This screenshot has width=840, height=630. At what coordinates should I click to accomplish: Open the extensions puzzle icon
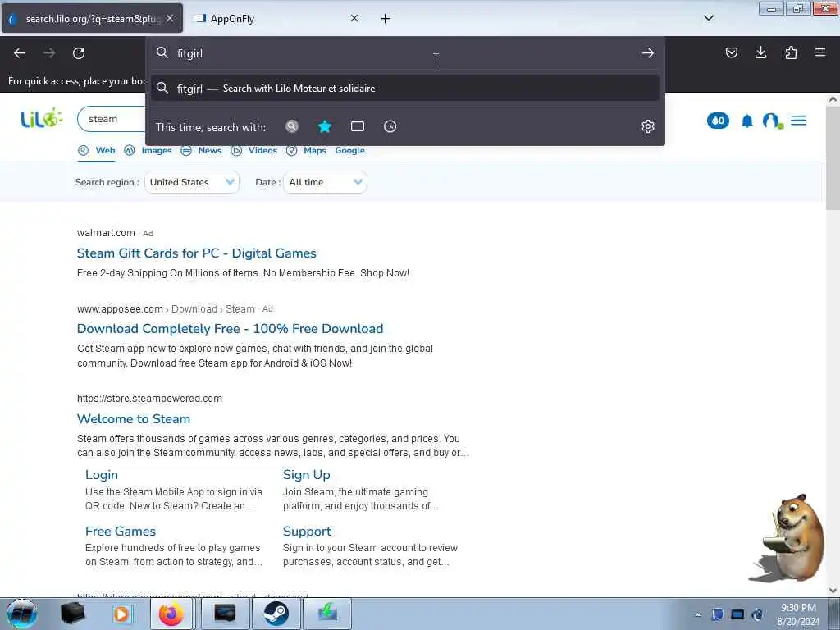[791, 52]
